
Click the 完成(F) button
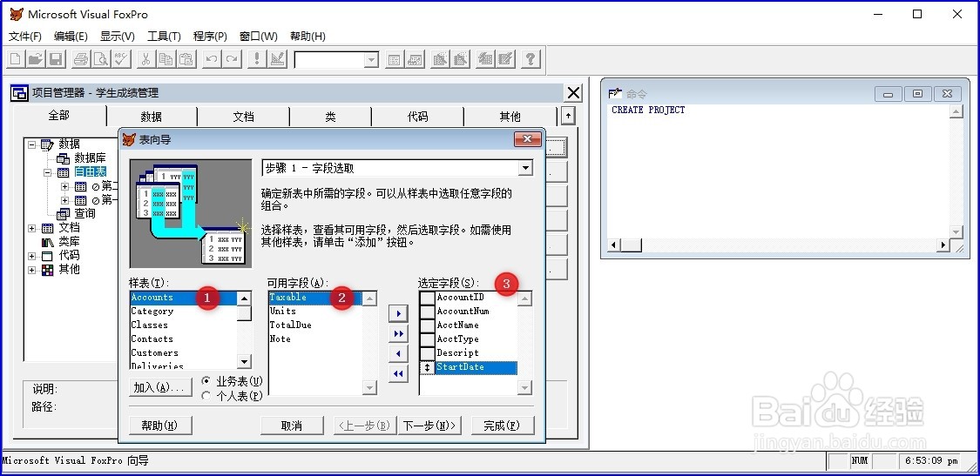tap(504, 426)
